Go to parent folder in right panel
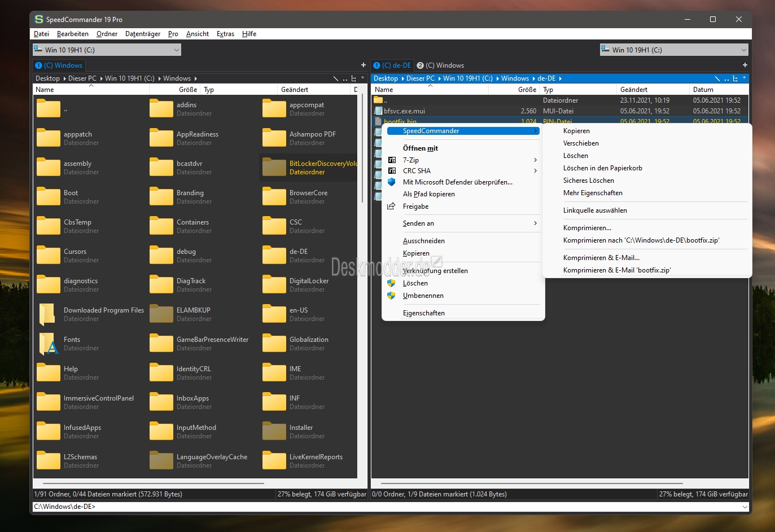Image resolution: width=775 pixels, height=532 pixels. coord(726,79)
